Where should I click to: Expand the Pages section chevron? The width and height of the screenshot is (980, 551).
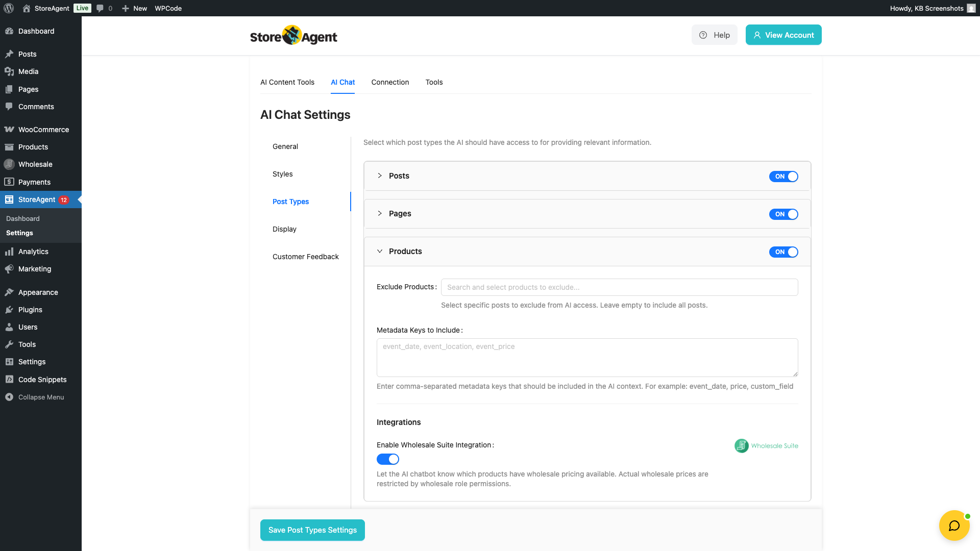tap(380, 213)
